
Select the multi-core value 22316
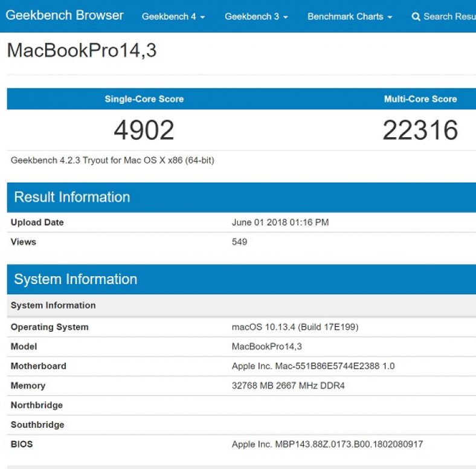click(x=420, y=130)
